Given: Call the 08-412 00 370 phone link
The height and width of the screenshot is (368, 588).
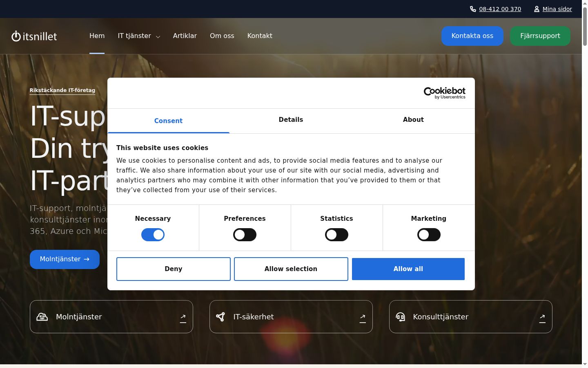Looking at the screenshot, I should click(500, 9).
